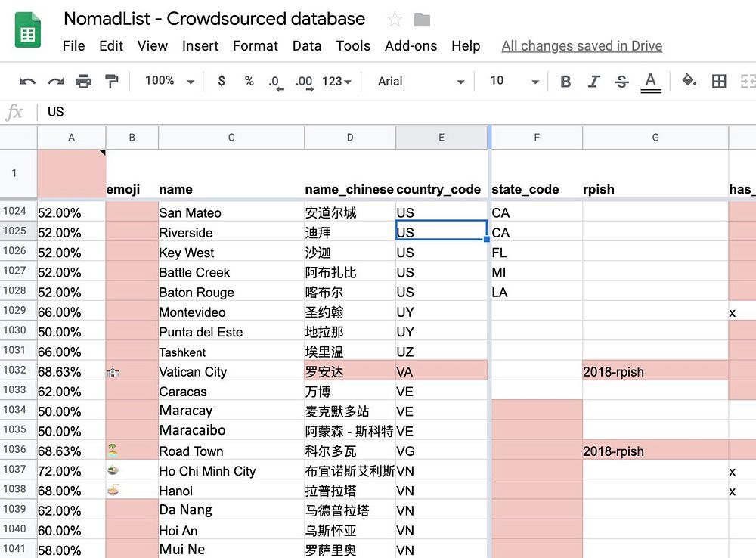This screenshot has width=756, height=558.
Task: Open the zoom 100% dropdown
Action: (169, 81)
